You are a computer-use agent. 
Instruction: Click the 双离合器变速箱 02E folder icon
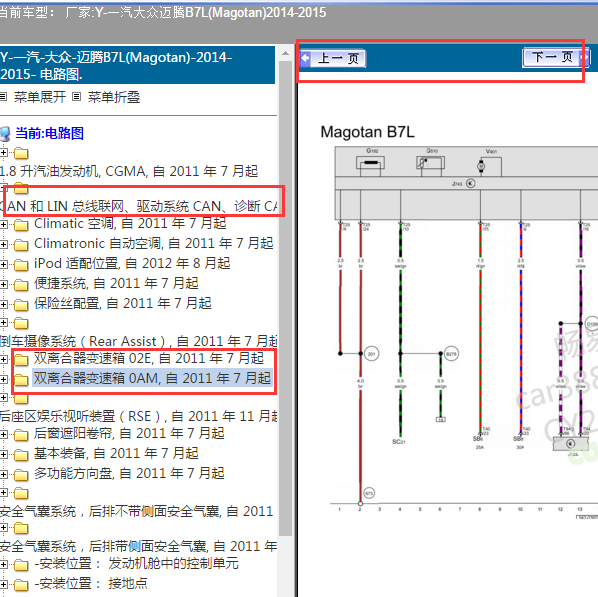click(x=21, y=359)
